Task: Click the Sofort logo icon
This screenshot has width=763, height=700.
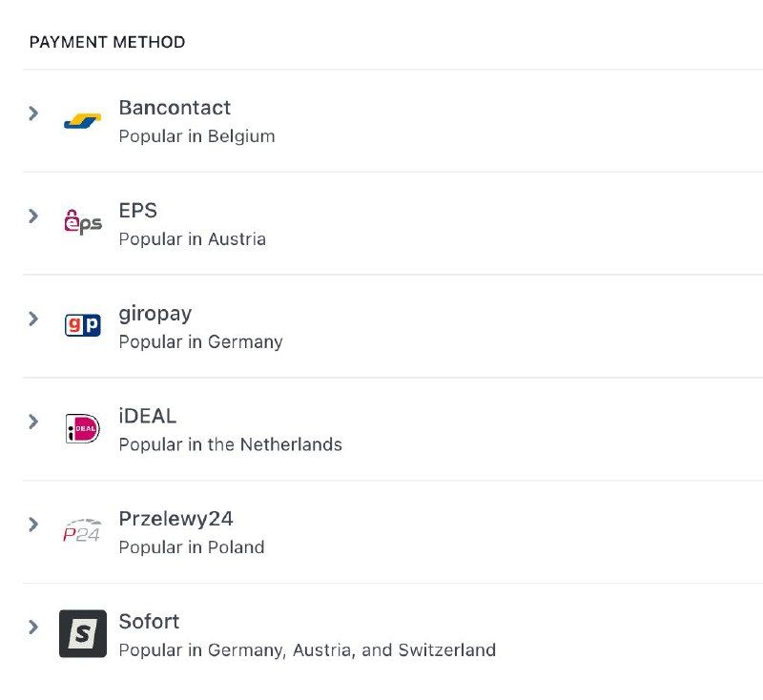Action: pos(83,634)
